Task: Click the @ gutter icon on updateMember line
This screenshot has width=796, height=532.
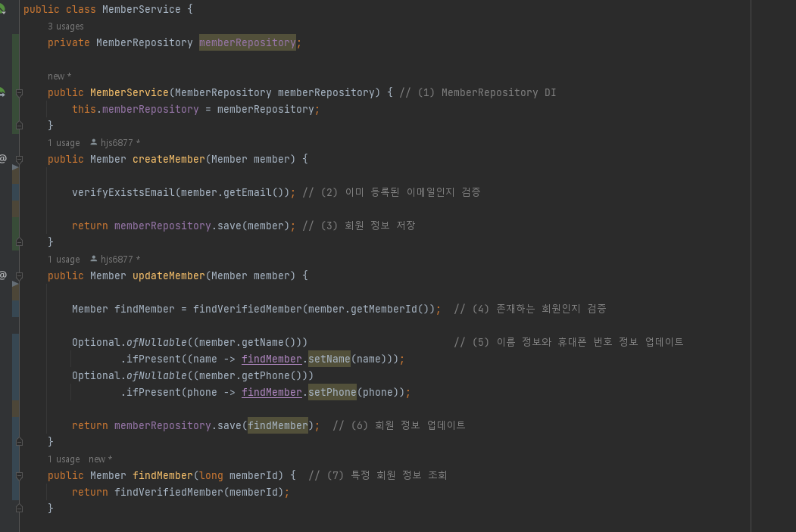Action: click(3, 275)
